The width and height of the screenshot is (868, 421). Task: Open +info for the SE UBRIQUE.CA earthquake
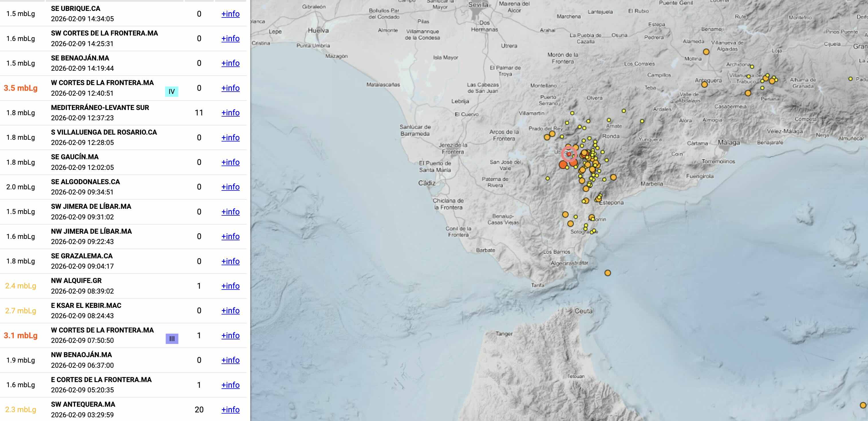click(x=230, y=14)
